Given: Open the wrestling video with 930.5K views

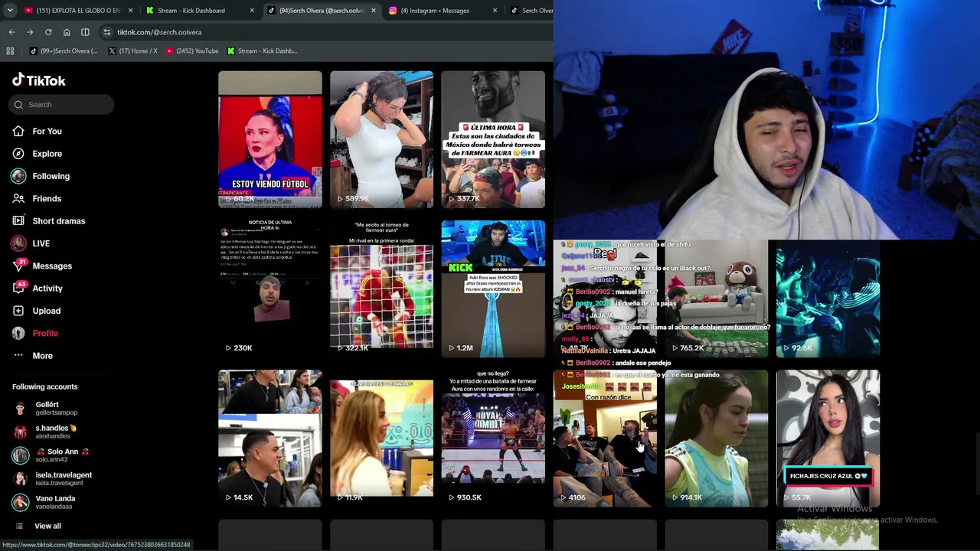Looking at the screenshot, I should 493,439.
